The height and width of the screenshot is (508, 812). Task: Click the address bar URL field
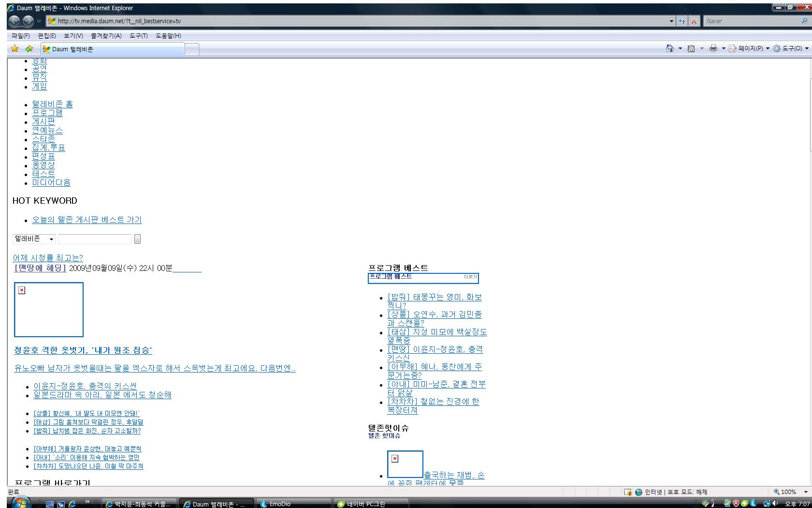click(358, 21)
